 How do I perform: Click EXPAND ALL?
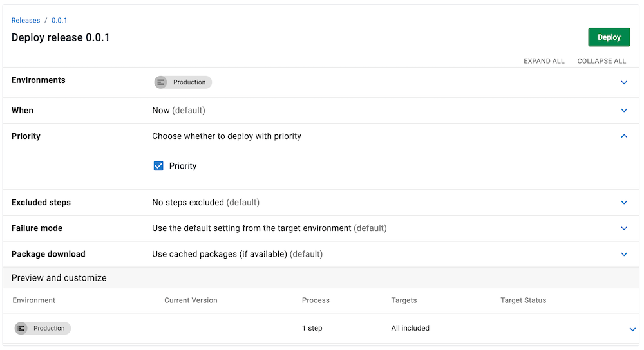click(544, 61)
